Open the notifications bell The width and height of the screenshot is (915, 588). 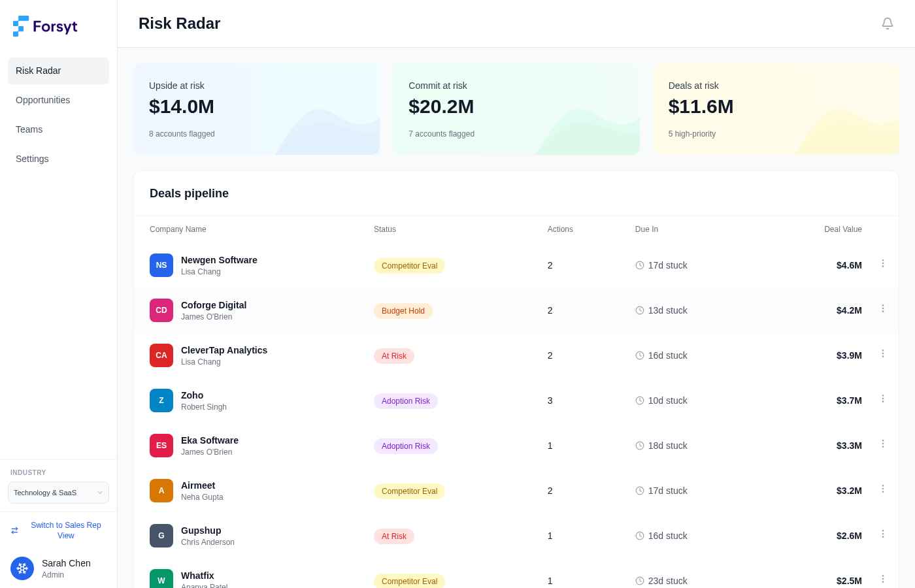click(888, 24)
